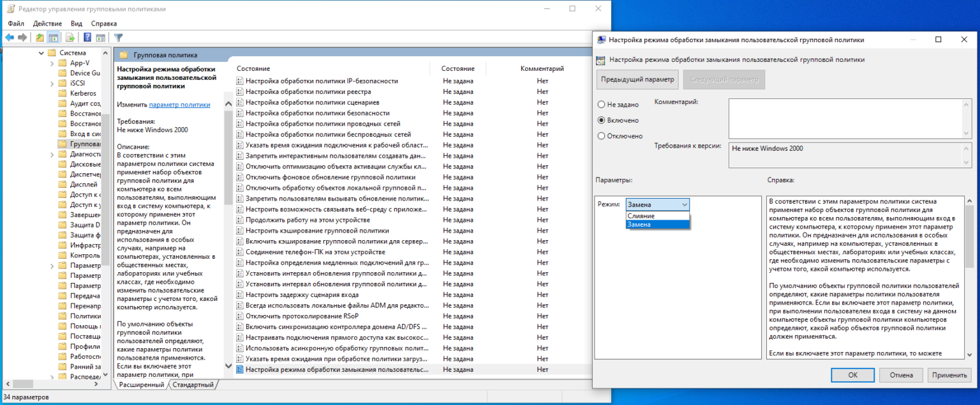Click the dialog title bar policy icon
This screenshot has width=980, height=405.
(x=601, y=40)
